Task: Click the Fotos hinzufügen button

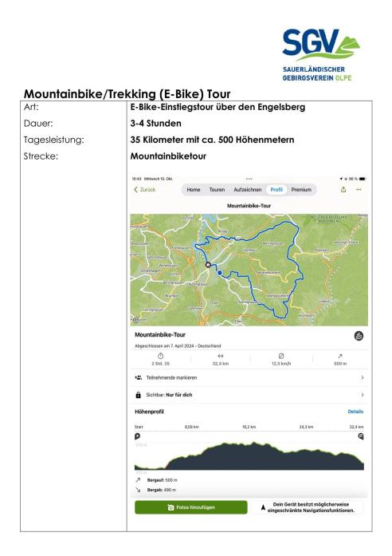Action: click(191, 507)
